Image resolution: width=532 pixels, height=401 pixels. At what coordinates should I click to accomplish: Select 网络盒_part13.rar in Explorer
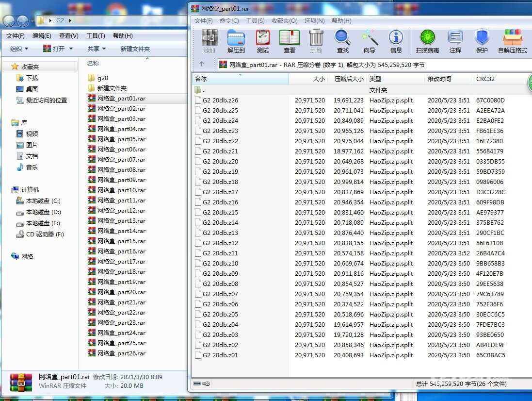point(117,221)
